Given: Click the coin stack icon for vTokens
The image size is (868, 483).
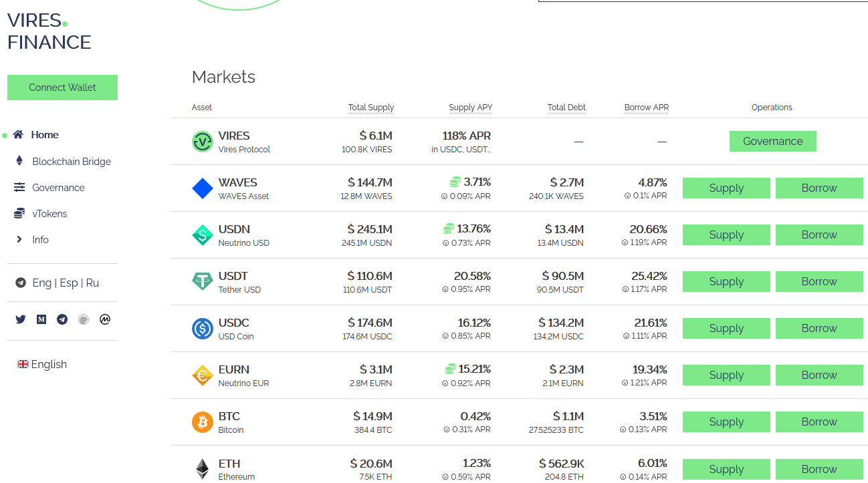Looking at the screenshot, I should tap(19, 213).
